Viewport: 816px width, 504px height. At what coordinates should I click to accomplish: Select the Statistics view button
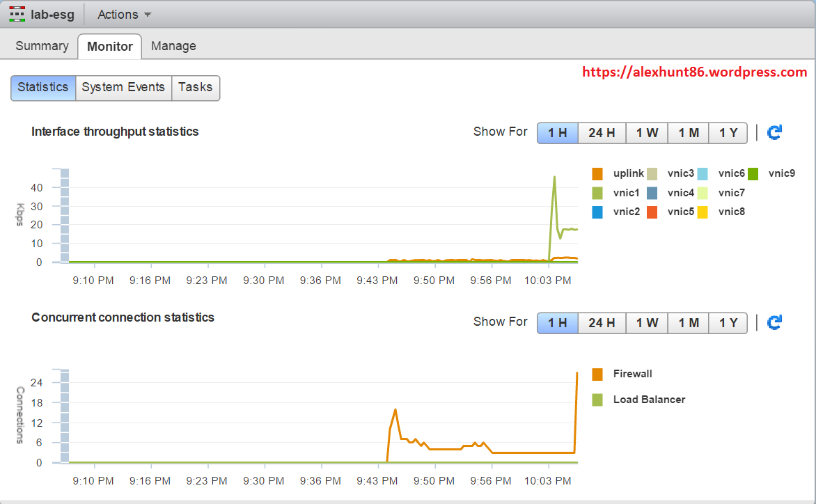point(43,88)
